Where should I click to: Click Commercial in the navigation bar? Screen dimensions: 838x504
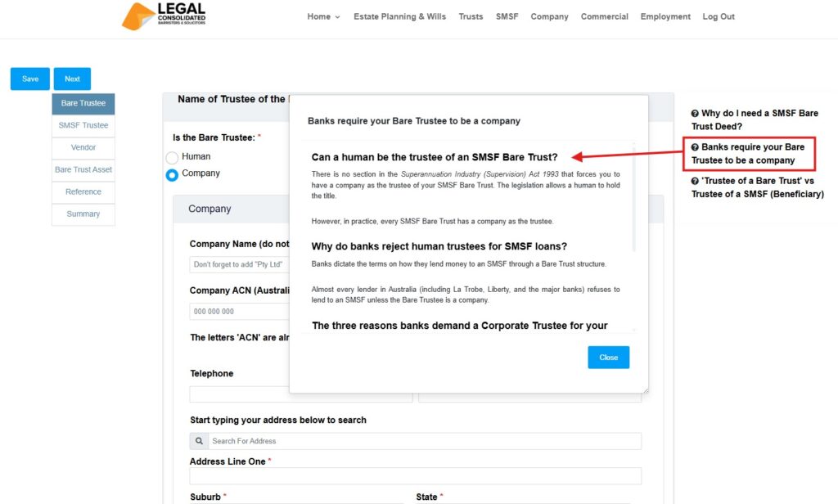tap(604, 16)
